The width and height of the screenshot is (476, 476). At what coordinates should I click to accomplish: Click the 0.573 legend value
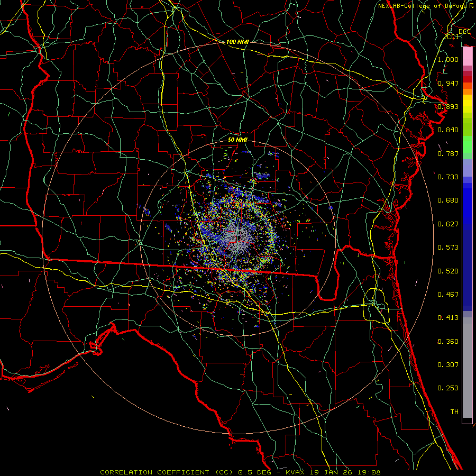448,248
